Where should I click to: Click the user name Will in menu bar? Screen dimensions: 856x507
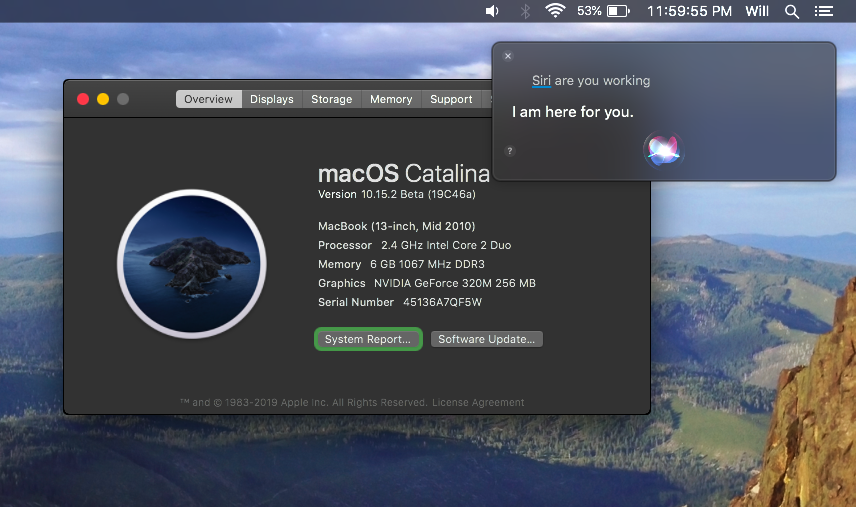(757, 11)
